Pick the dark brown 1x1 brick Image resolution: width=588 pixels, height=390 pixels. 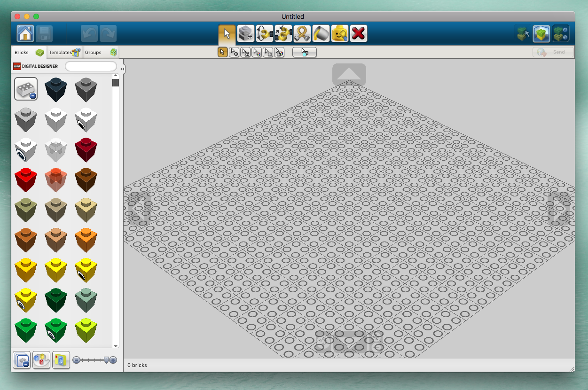tap(86, 179)
